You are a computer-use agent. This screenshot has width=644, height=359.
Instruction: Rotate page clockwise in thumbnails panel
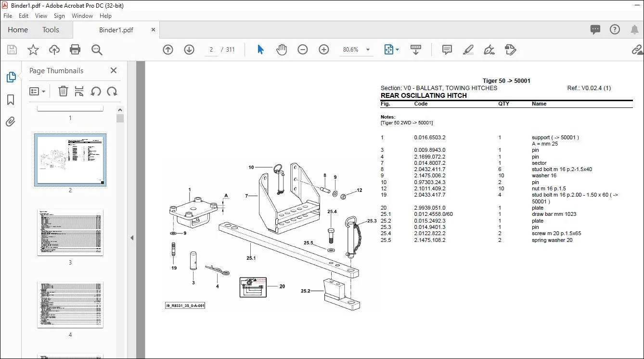112,91
